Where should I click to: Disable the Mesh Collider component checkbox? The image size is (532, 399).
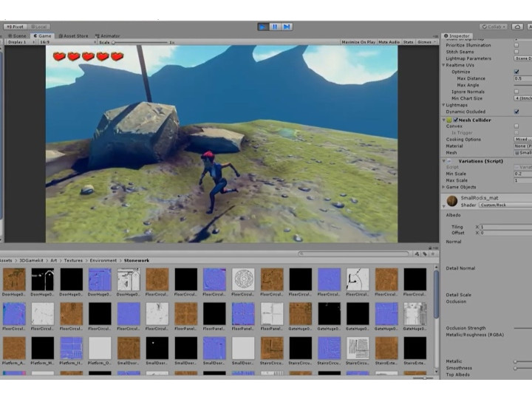pyautogui.click(x=456, y=120)
